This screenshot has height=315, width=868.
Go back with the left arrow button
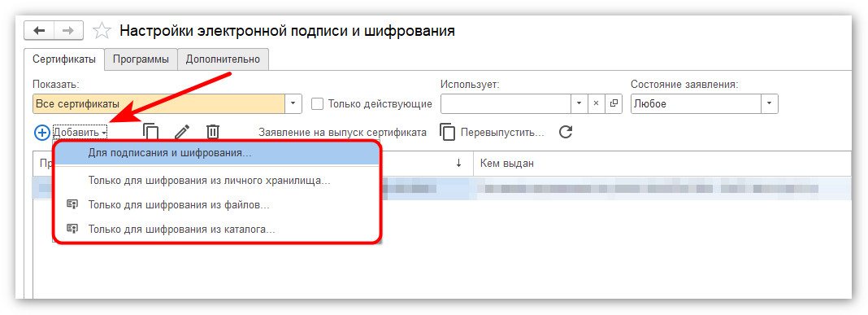pos(39,30)
